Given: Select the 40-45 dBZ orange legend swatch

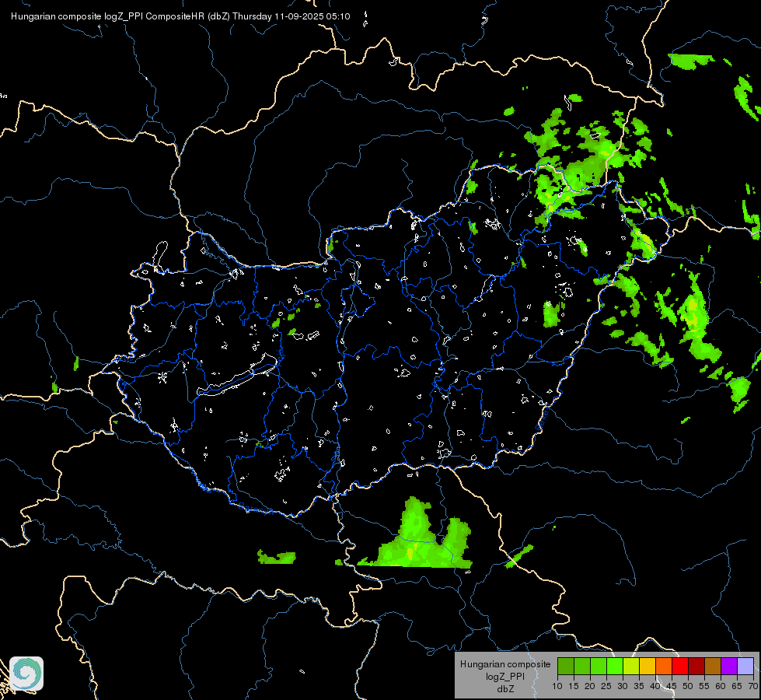Looking at the screenshot, I should pos(664,666).
